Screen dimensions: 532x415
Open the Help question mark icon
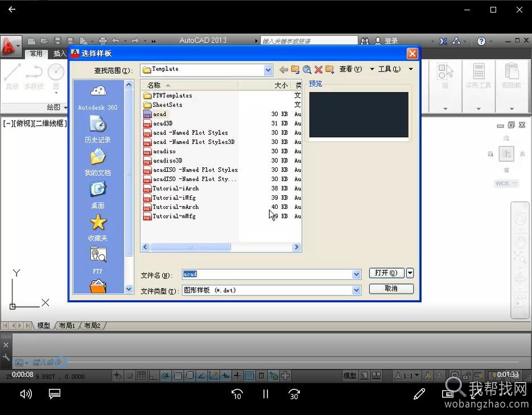(x=481, y=41)
